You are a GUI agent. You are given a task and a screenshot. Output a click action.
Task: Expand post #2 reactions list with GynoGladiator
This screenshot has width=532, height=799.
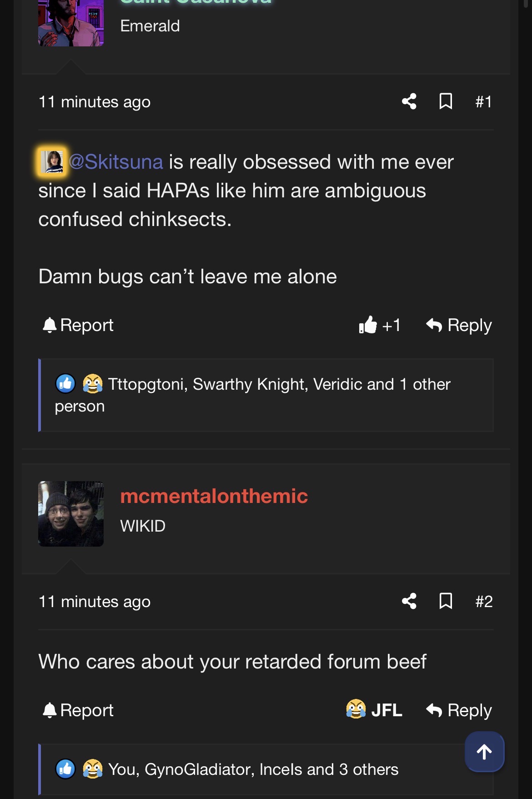253,769
